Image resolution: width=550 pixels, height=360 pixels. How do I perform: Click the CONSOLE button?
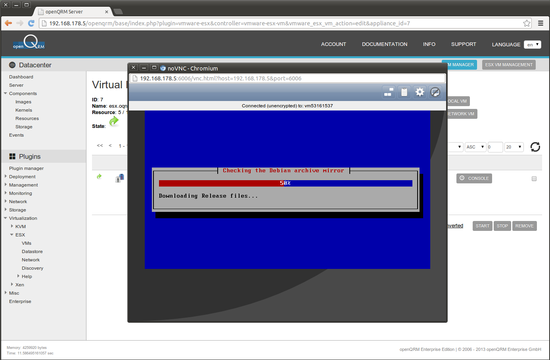click(474, 178)
